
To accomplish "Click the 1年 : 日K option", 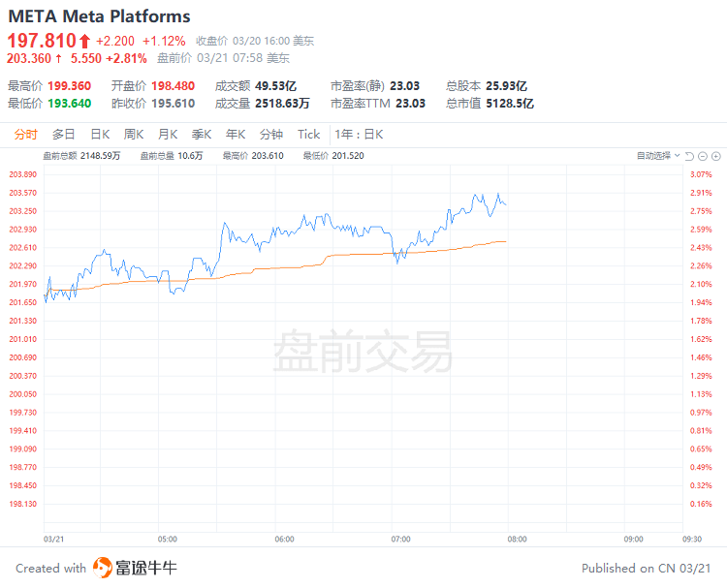I will pyautogui.click(x=360, y=135).
